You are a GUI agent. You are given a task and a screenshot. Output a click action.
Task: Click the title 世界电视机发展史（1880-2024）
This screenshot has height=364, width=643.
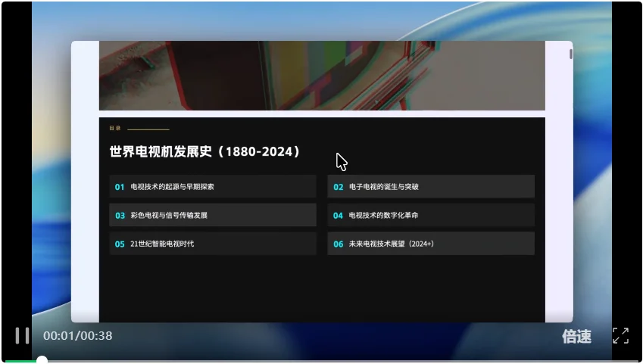tap(204, 151)
